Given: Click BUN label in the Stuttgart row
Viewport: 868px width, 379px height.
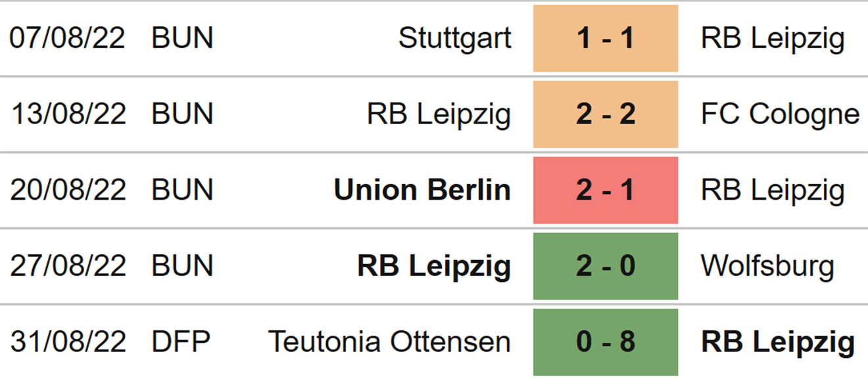Looking at the screenshot, I should point(182,39).
